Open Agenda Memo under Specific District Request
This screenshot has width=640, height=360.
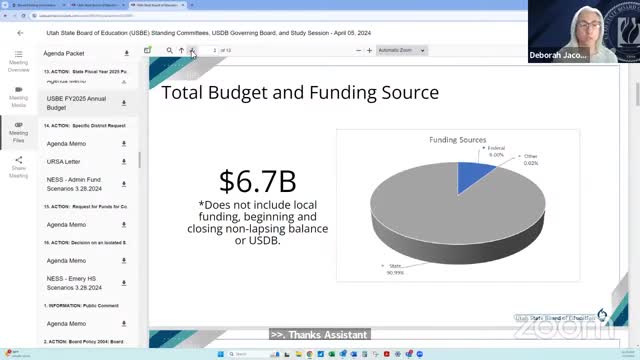pos(66,144)
